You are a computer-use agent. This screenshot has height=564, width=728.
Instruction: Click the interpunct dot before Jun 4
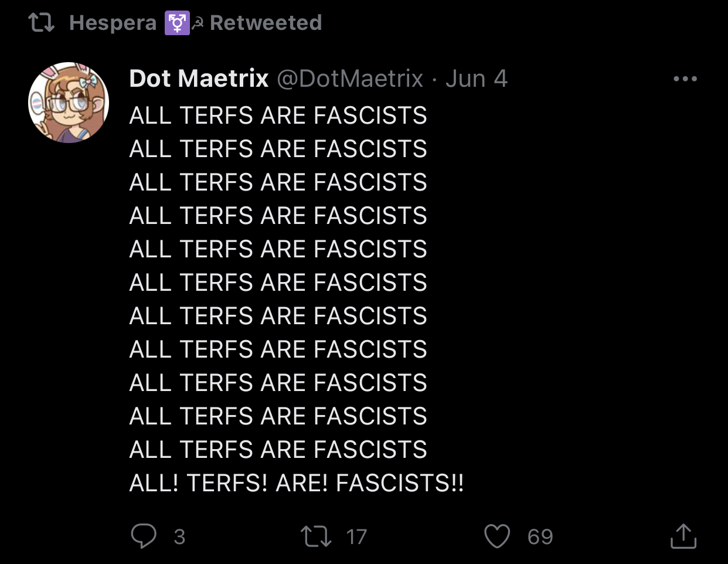(434, 80)
